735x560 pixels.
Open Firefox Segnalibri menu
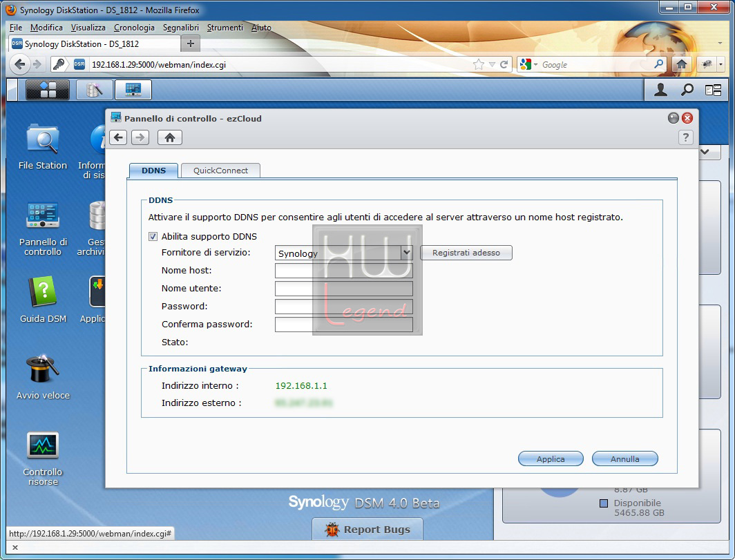click(x=181, y=28)
